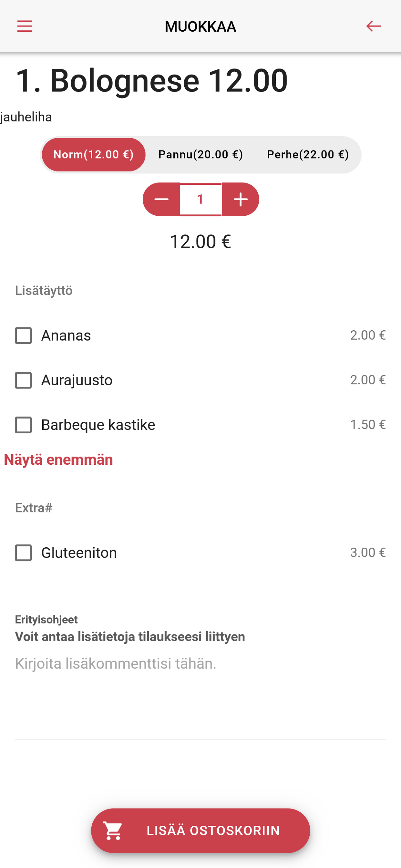Select the Gluteeniton extra checkbox

coord(23,553)
